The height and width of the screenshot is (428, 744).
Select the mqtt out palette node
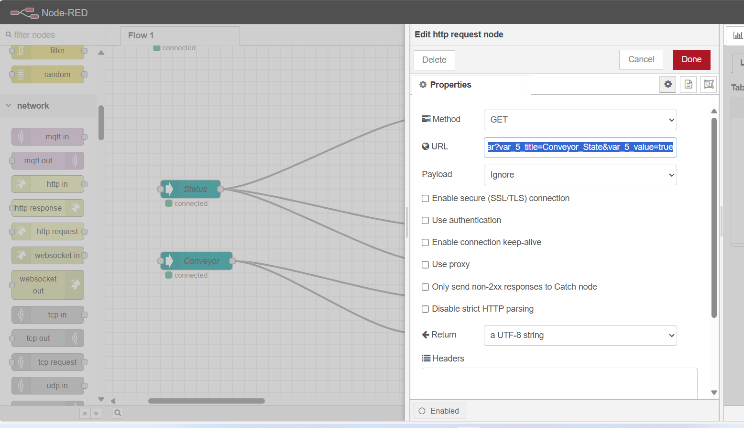click(x=47, y=160)
